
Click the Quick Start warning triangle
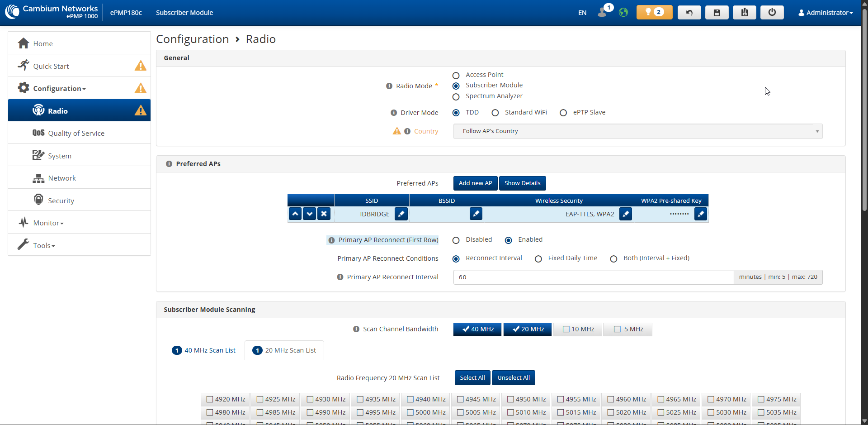(x=141, y=66)
